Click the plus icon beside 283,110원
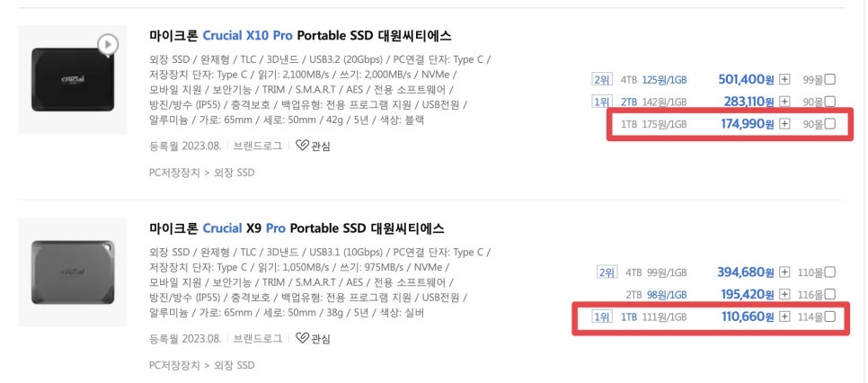Screen dimensions: 868x383 784,102
